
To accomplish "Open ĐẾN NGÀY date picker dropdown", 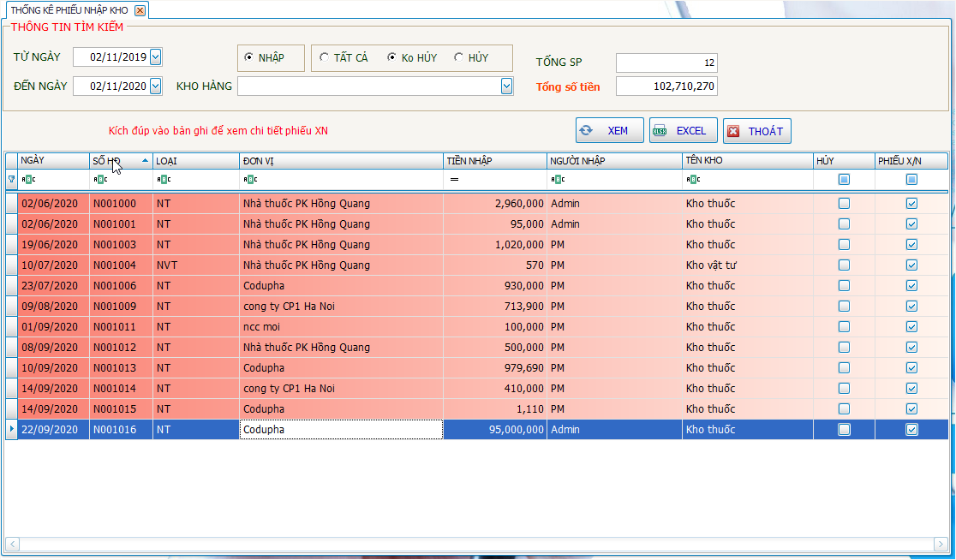I will (x=155, y=86).
